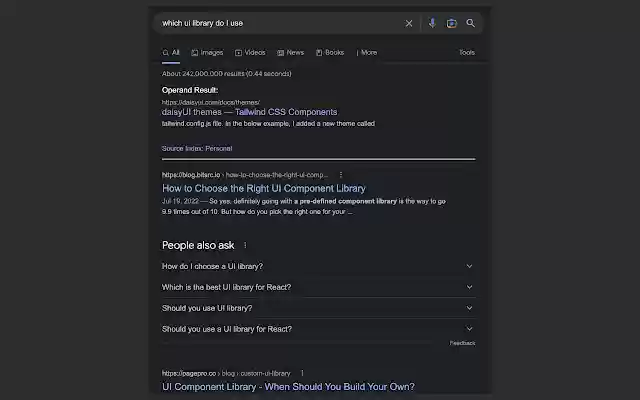
Task: Expand 'Should you use UI library?' question
Action: [x=318, y=308]
